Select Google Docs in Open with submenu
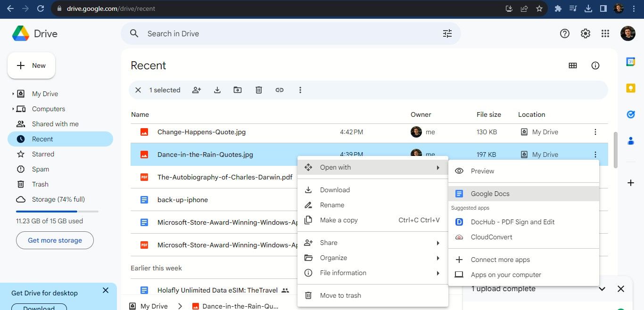Image resolution: width=644 pixels, height=310 pixels. click(x=490, y=194)
